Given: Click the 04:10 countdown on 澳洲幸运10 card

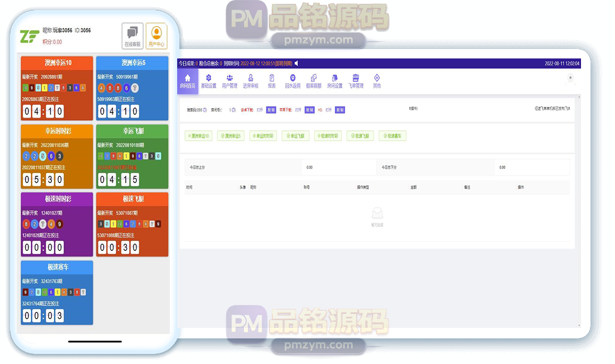Looking at the screenshot, I should tap(43, 111).
